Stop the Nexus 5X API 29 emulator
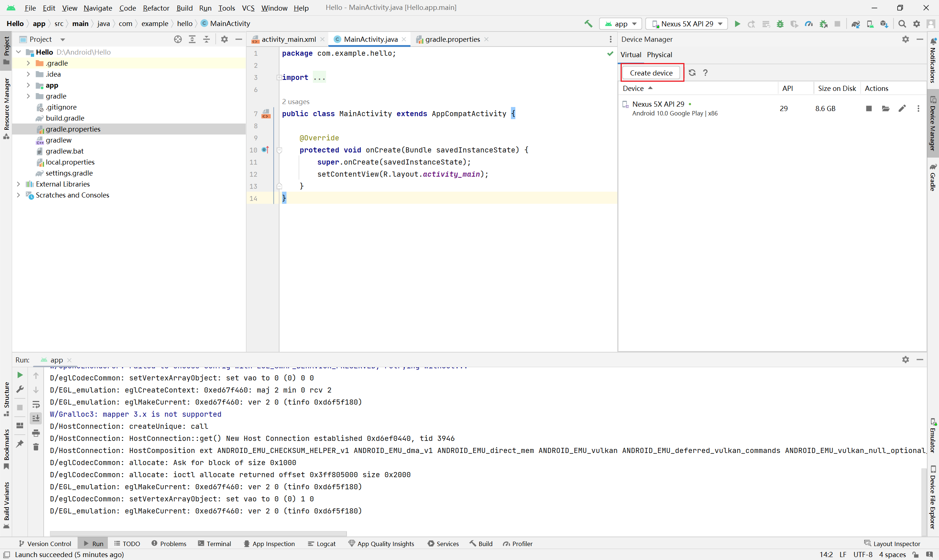The image size is (939, 560). coord(869,108)
